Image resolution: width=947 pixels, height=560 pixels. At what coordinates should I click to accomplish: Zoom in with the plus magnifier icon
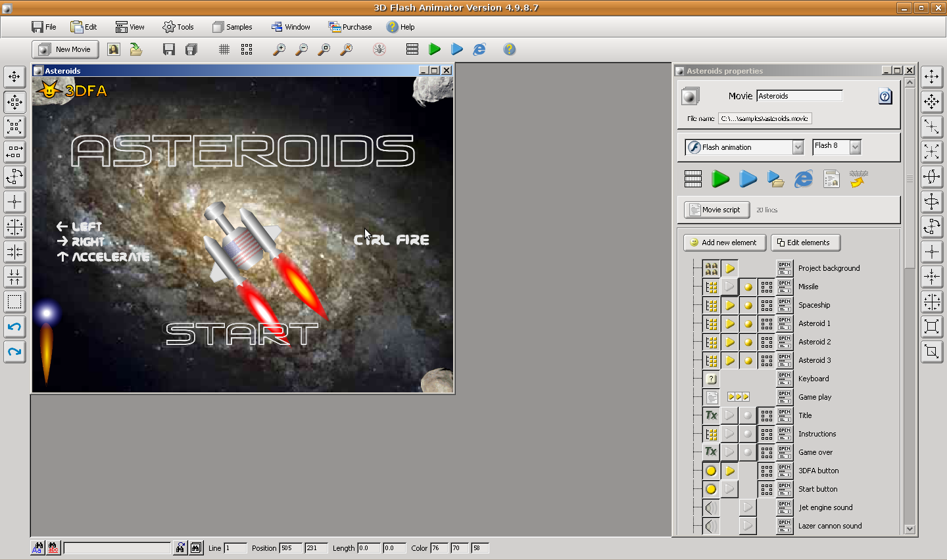(x=279, y=49)
